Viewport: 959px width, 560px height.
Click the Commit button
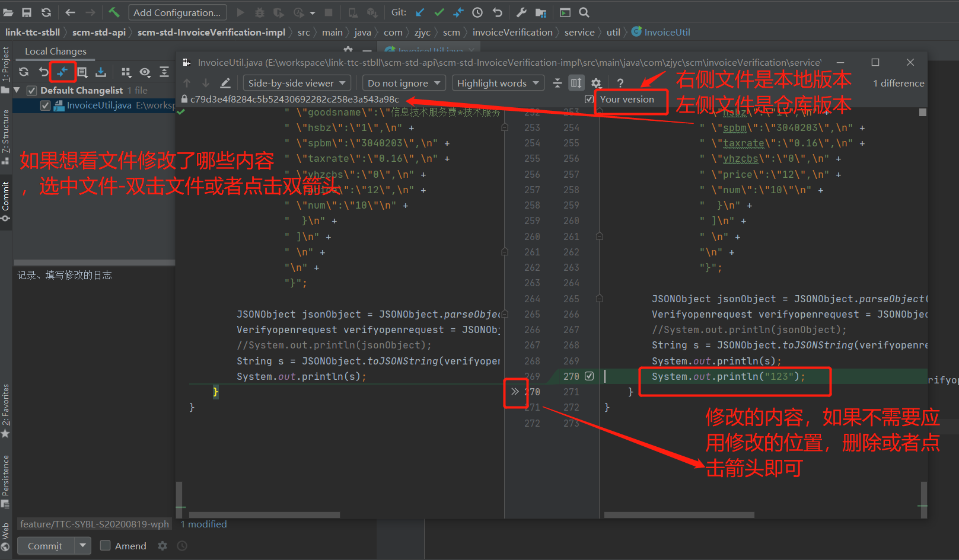45,546
